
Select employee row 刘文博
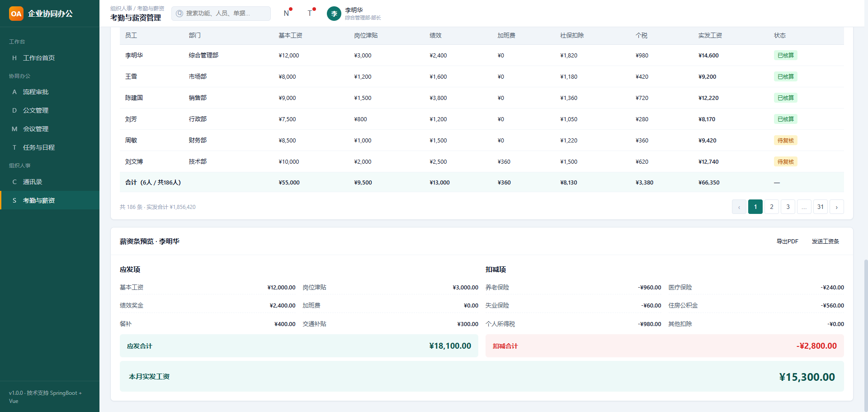click(x=481, y=161)
